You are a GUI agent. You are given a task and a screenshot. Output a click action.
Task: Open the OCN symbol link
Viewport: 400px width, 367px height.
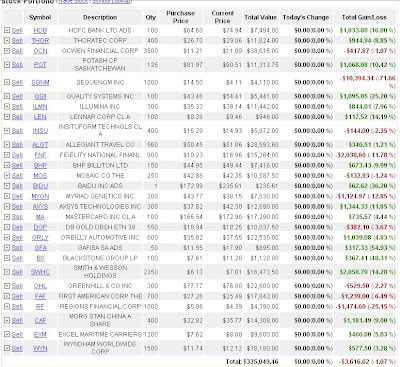(x=40, y=51)
